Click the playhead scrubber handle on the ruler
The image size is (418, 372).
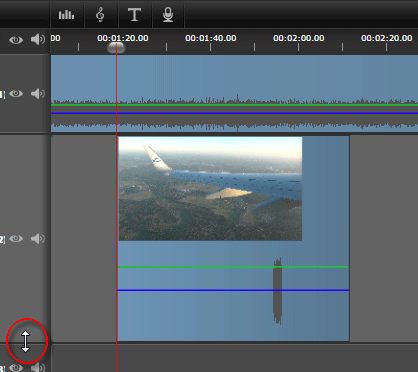116,48
